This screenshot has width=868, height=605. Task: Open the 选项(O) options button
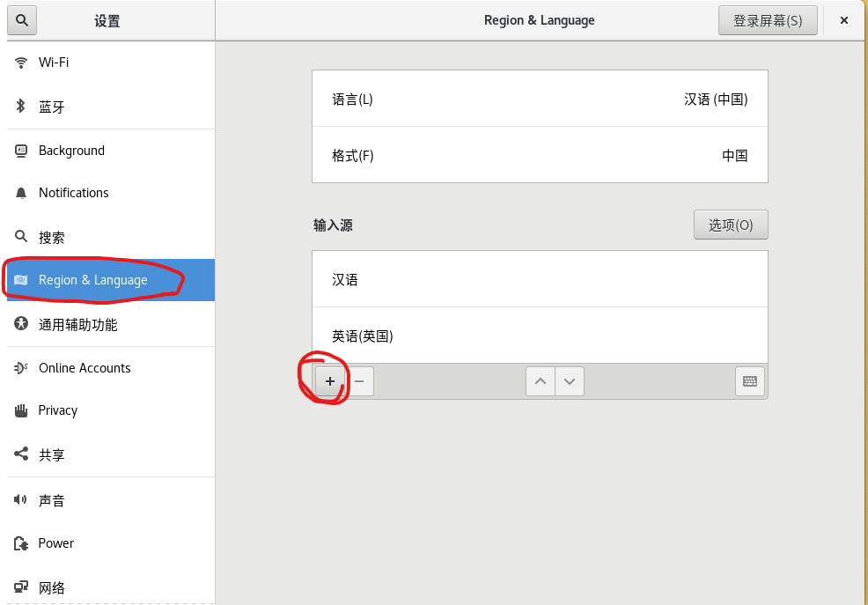click(x=731, y=225)
